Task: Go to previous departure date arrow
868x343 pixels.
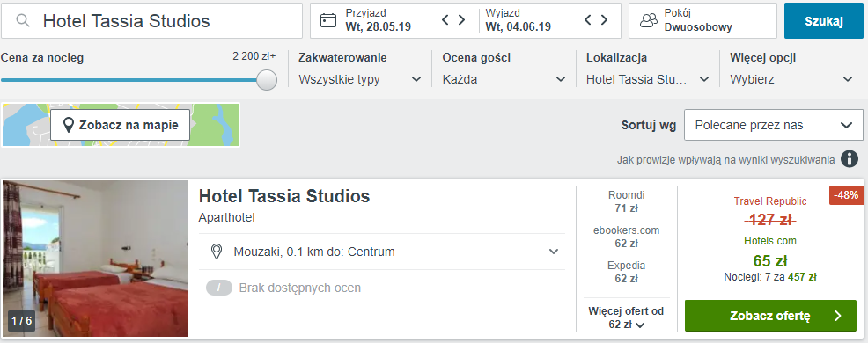Action: click(x=588, y=20)
